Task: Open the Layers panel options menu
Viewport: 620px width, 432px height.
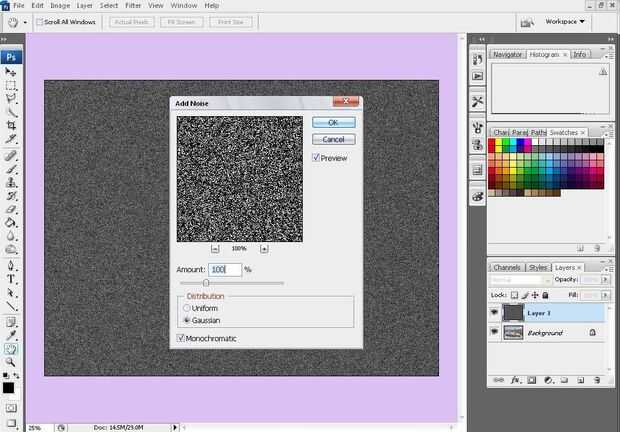Action: [606, 268]
